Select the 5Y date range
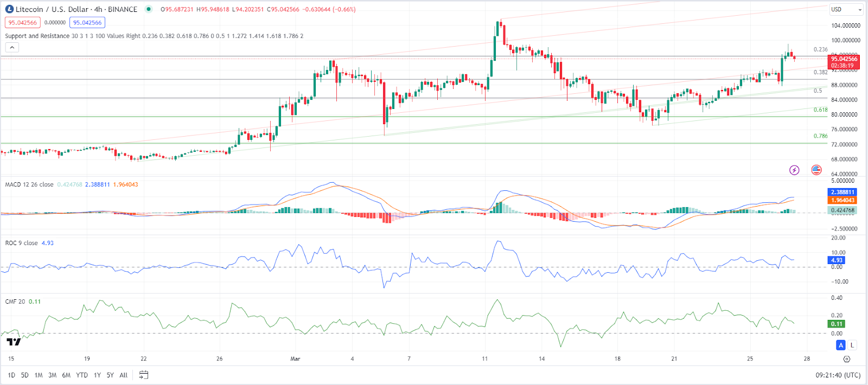This screenshot has width=868, height=385. [x=110, y=375]
